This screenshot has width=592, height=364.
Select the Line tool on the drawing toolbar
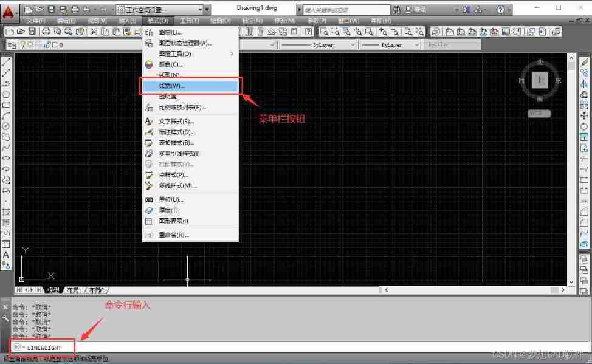[x=7, y=61]
